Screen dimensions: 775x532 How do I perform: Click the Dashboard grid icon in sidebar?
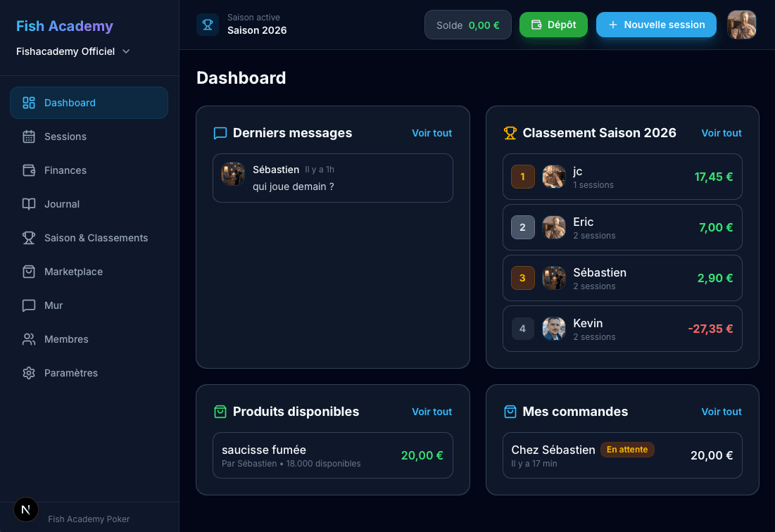click(x=29, y=103)
